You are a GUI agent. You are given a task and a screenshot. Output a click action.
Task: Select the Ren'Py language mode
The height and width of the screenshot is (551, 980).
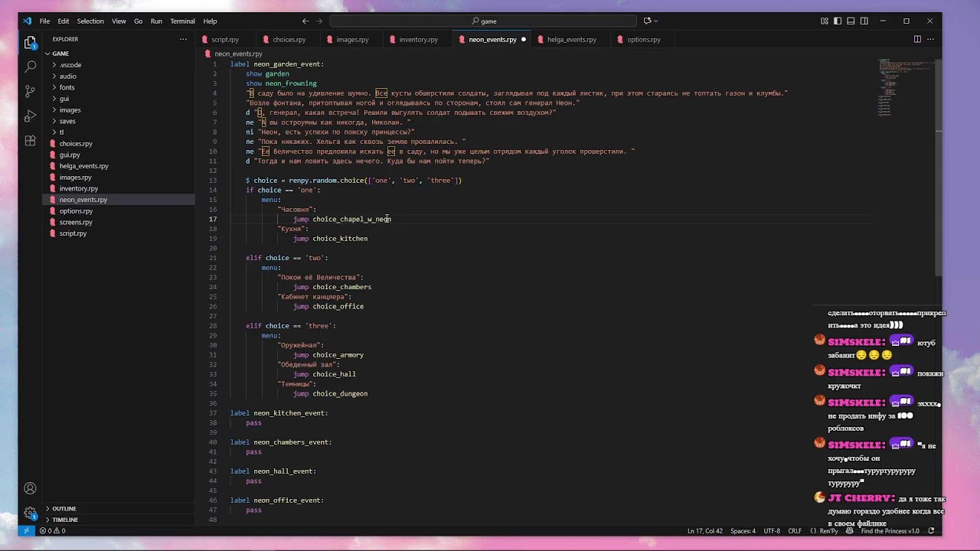click(828, 530)
